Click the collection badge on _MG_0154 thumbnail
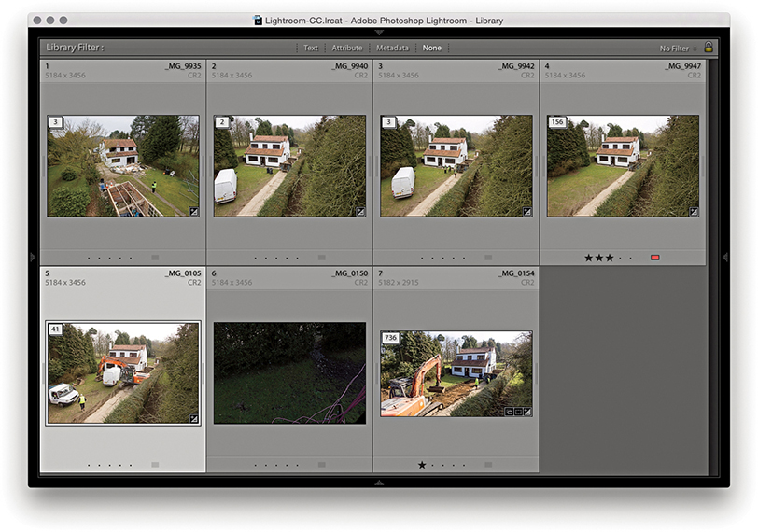This screenshot has height=532, width=758. (509, 412)
